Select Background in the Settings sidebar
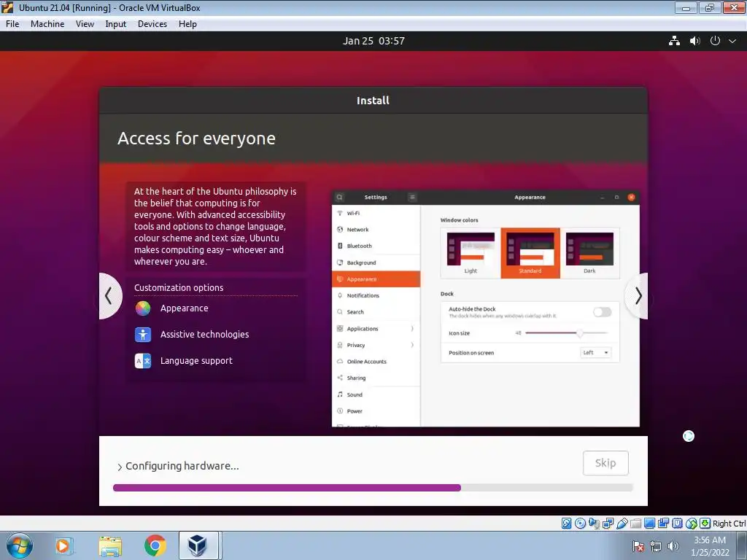The image size is (747, 560). 376,262
